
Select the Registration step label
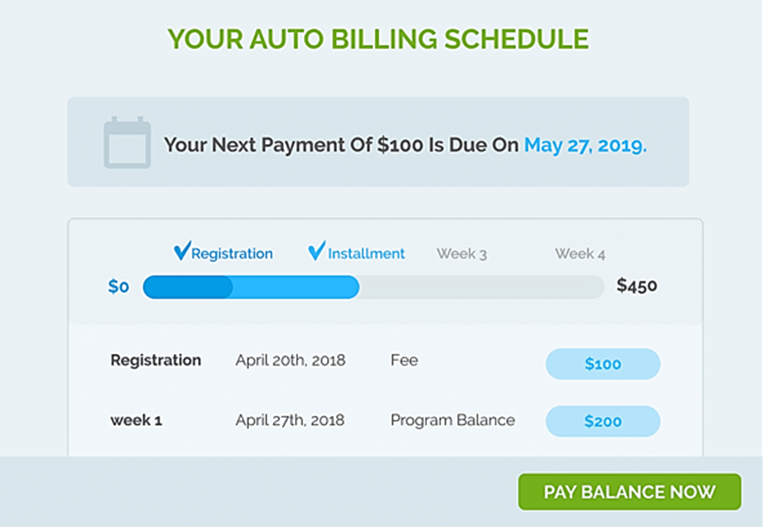(x=232, y=254)
